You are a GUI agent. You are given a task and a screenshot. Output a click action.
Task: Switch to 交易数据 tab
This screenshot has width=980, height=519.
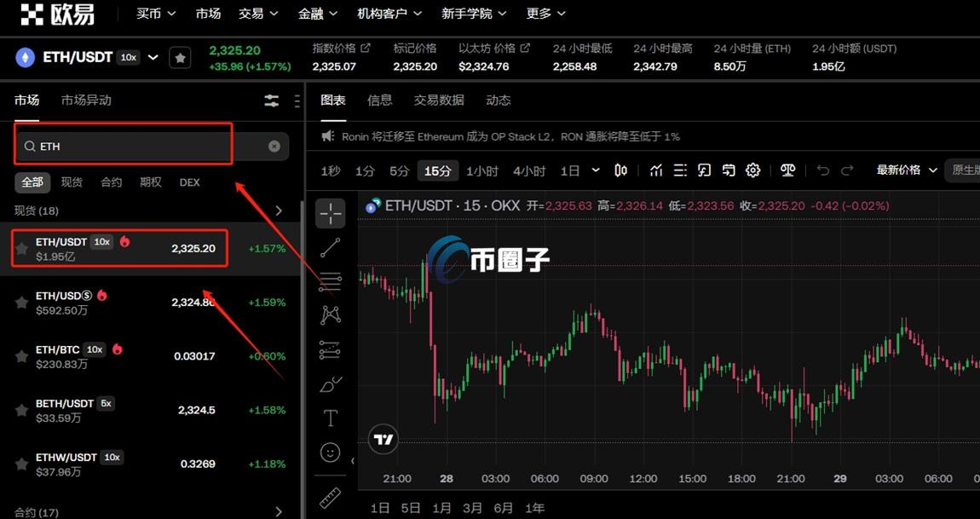(439, 100)
